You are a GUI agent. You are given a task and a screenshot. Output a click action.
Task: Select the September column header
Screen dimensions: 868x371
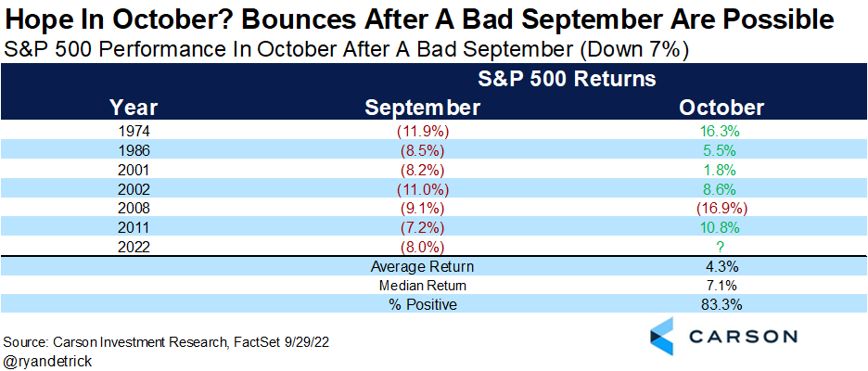423,108
